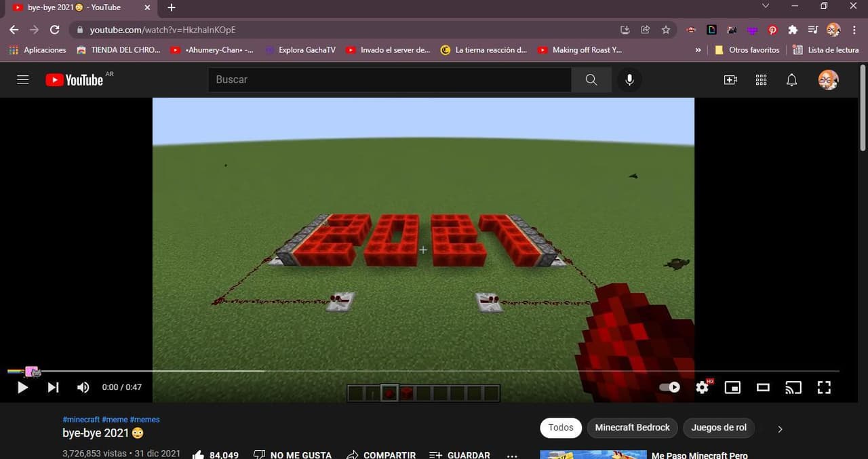The height and width of the screenshot is (459, 868).
Task: Cast video to a TV
Action: click(x=793, y=388)
